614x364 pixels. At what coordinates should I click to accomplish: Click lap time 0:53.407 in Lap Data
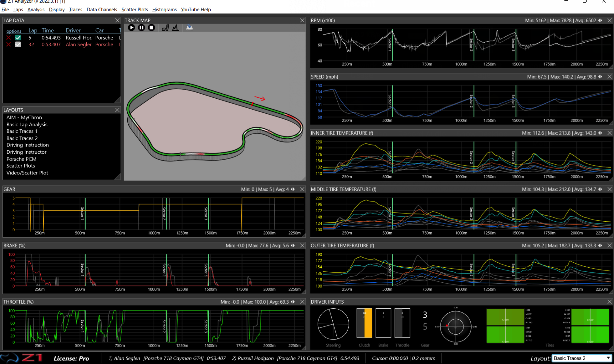pos(51,44)
